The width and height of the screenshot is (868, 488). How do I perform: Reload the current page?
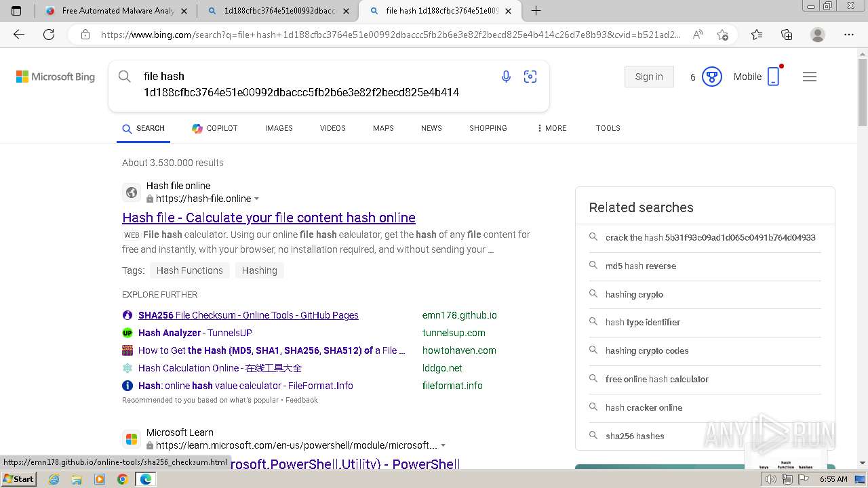pyautogui.click(x=49, y=35)
